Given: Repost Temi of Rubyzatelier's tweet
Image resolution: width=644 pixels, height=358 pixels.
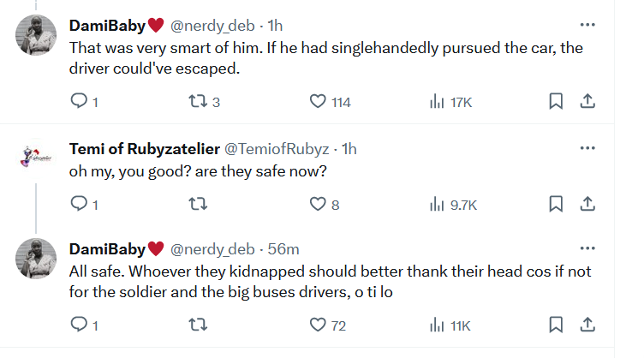Looking at the screenshot, I should [x=197, y=204].
